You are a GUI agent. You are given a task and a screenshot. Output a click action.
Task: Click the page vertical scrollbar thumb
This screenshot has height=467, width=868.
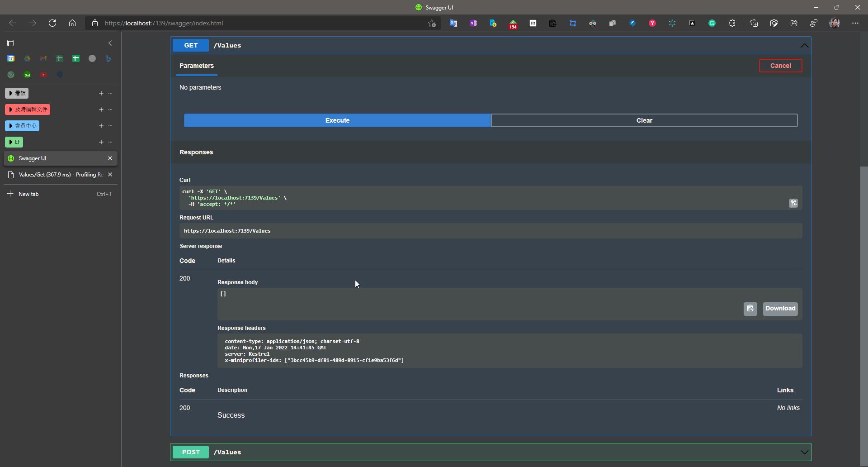(864, 316)
